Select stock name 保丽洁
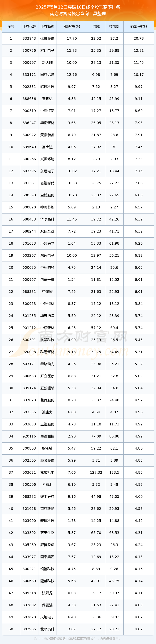Viewport: 156px width, 644px height. click(47, 605)
